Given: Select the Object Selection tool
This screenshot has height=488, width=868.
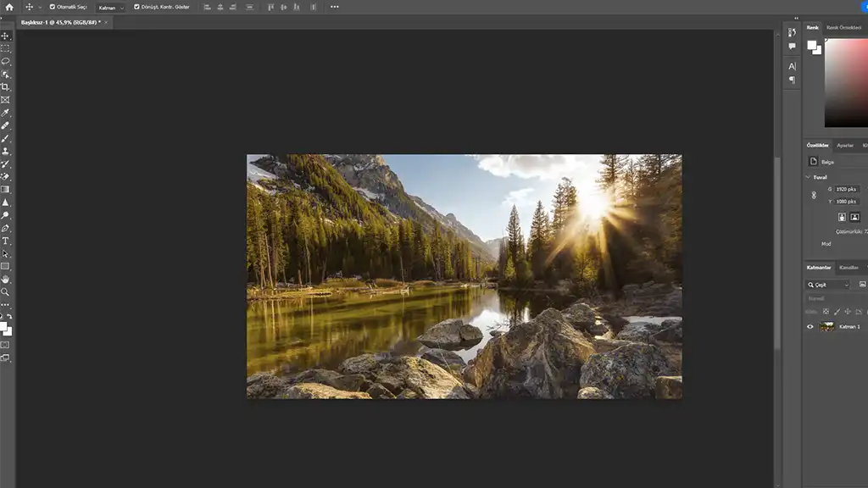Looking at the screenshot, I should click(5, 75).
